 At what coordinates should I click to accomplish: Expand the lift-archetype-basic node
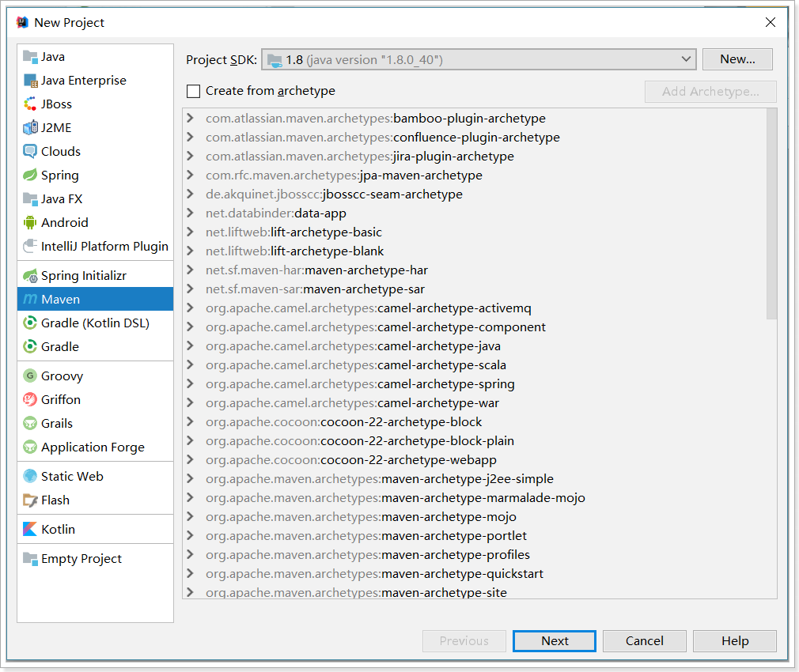point(190,232)
